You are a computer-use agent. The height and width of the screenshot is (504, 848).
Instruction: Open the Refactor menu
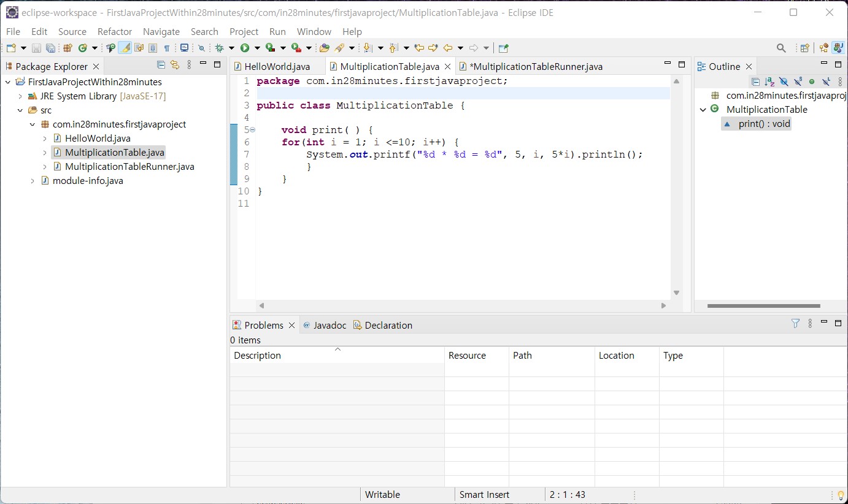click(x=115, y=31)
